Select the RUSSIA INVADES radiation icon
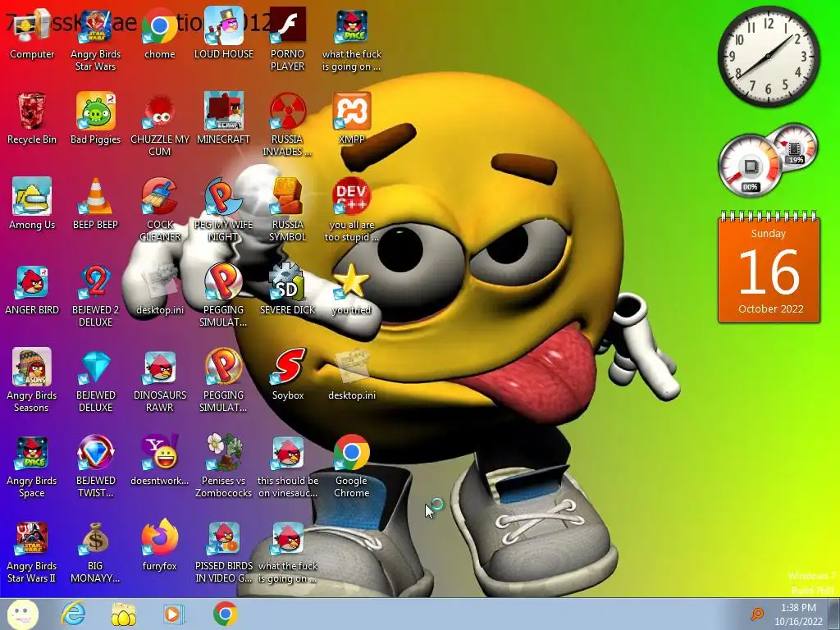The image size is (840, 630). (x=288, y=125)
